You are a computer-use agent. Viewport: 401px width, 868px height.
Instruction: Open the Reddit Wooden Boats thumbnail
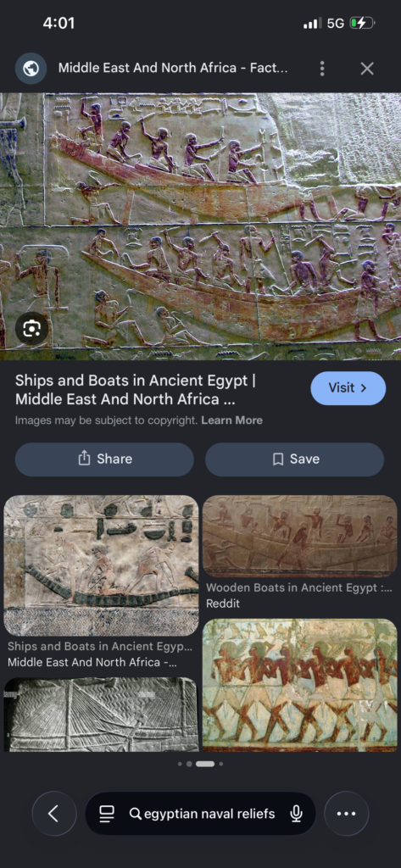pos(299,537)
